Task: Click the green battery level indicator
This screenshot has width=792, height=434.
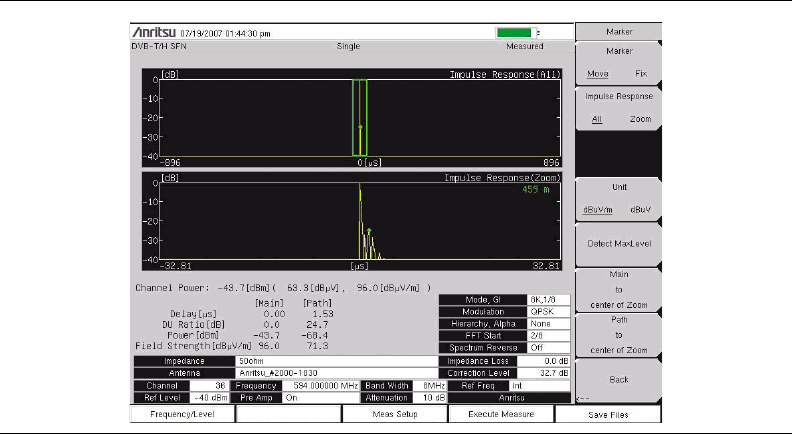Action: coord(515,33)
